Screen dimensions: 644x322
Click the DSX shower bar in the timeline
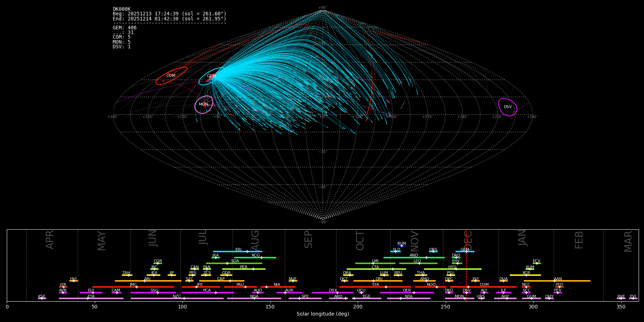coord(332,293)
